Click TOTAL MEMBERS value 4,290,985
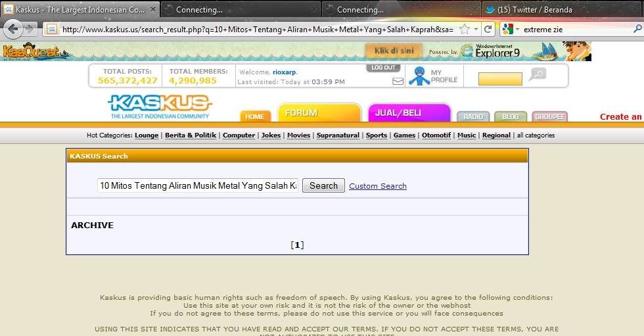This screenshot has width=644, height=336. tap(193, 80)
